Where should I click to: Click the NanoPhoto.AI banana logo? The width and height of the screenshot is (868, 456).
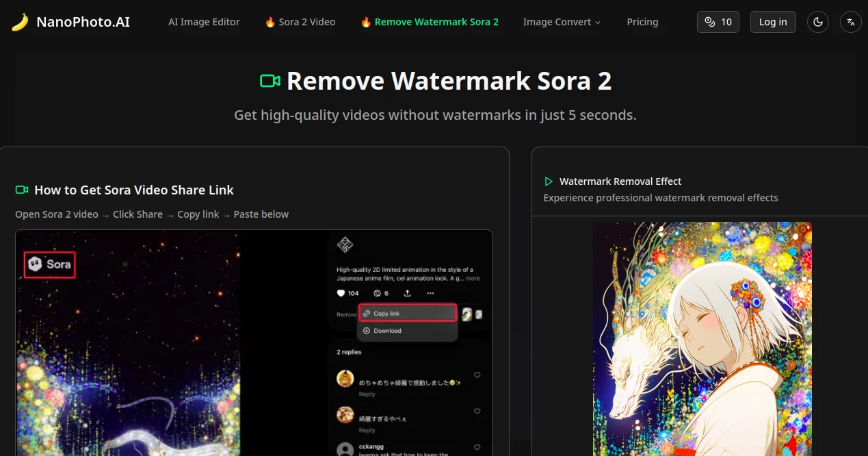[19, 21]
